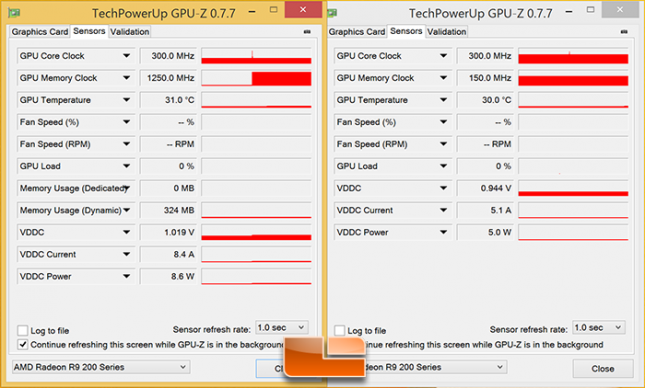The image size is (645, 388).
Task: Click VDDC graph in right window
Action: [x=573, y=188]
